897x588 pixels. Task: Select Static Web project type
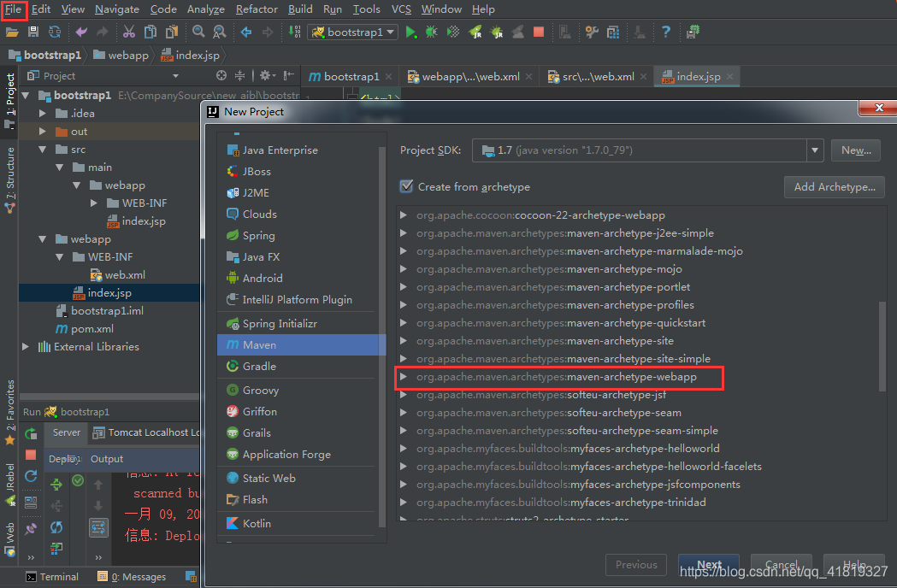pos(302,478)
